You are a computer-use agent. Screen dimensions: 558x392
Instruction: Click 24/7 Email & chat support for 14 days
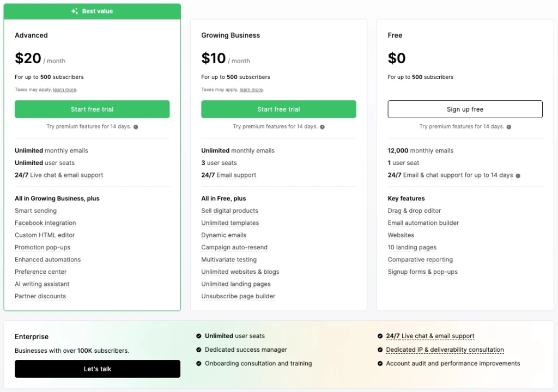click(x=450, y=175)
